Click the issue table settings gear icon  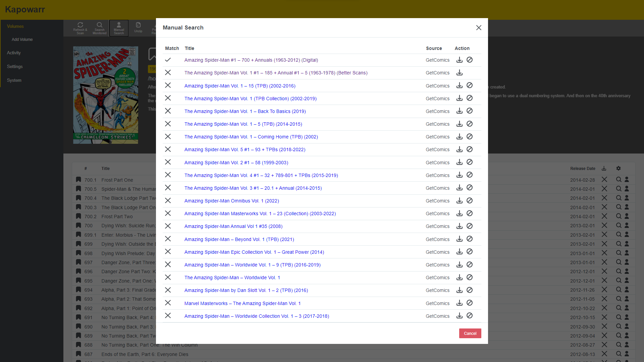[619, 168]
